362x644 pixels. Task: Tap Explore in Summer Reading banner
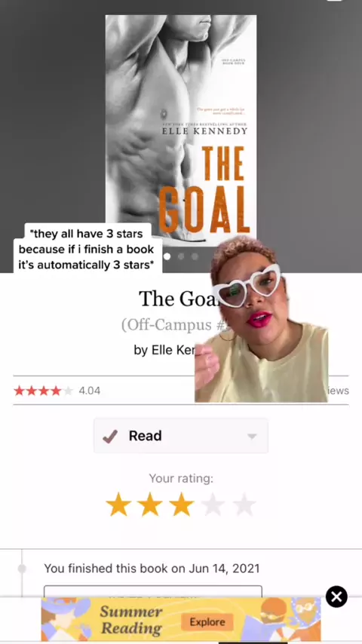207,622
